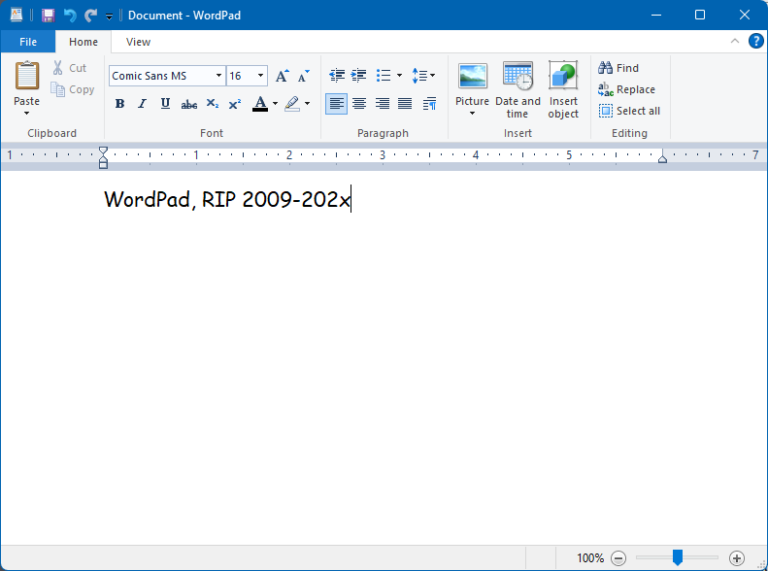Switch to the View tab
This screenshot has height=571, width=768.
[138, 42]
